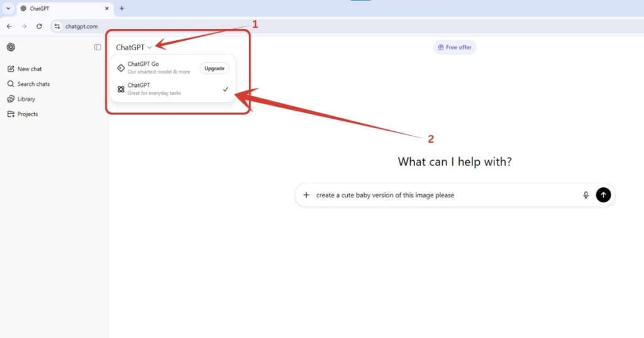644x338 pixels.
Task: Click the Upgrade button for ChatGPT Go
Action: point(214,68)
